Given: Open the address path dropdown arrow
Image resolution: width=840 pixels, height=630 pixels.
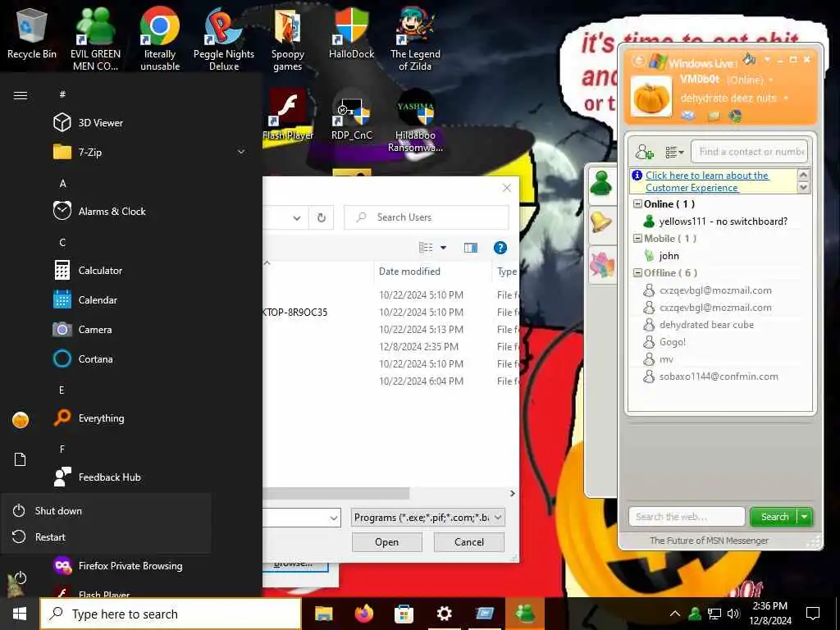Looking at the screenshot, I should tap(297, 217).
